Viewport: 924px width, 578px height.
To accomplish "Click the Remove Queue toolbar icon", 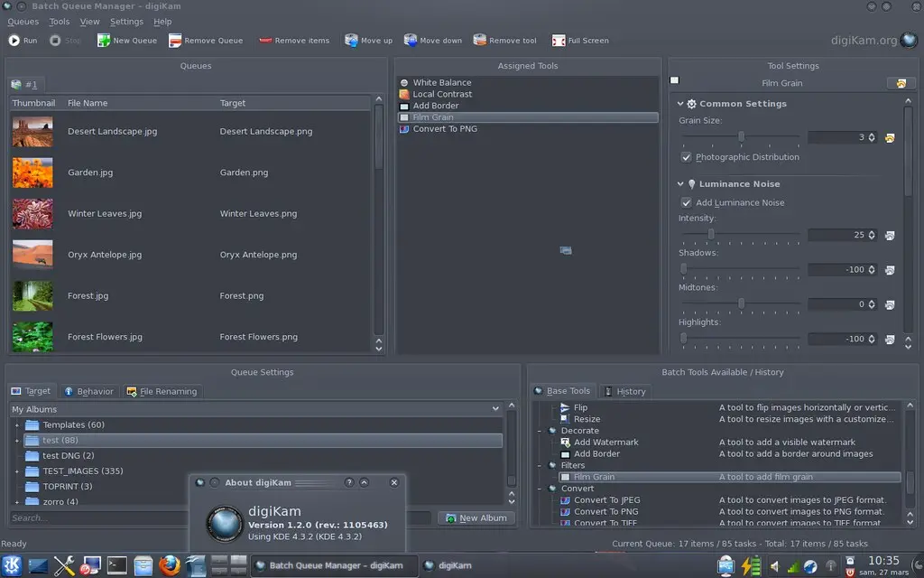I will point(175,41).
